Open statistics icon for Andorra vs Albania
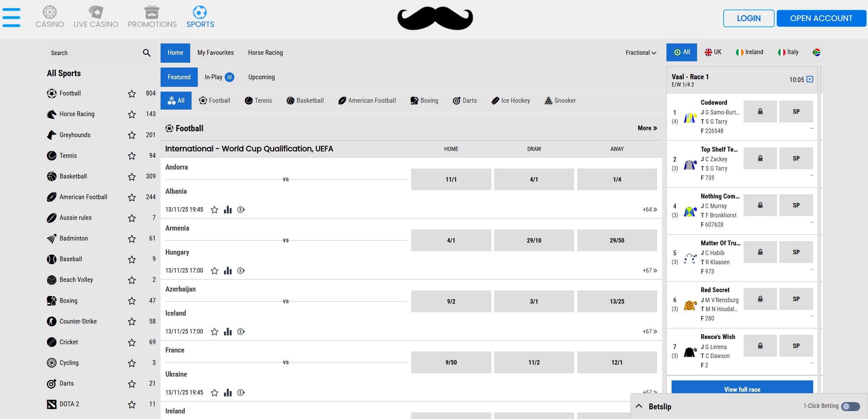 coord(228,209)
